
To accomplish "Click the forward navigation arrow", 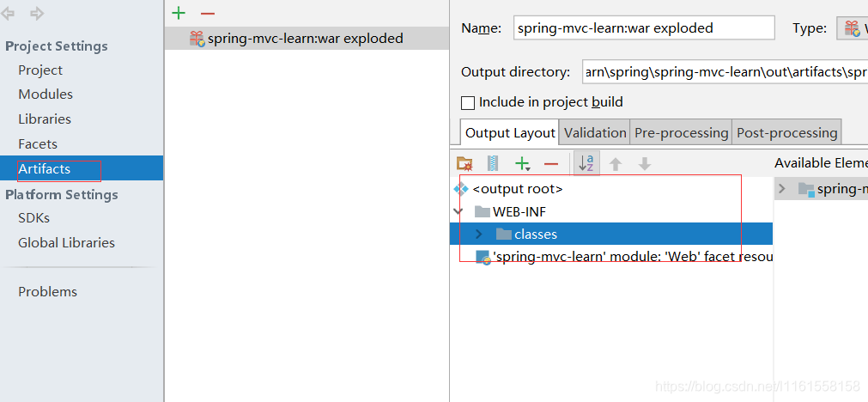I will (x=37, y=13).
